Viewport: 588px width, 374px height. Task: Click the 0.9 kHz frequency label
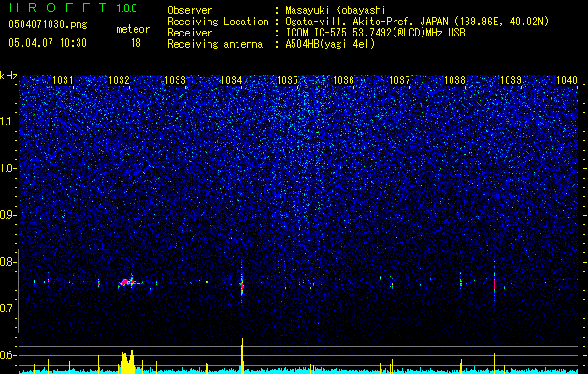(7, 215)
